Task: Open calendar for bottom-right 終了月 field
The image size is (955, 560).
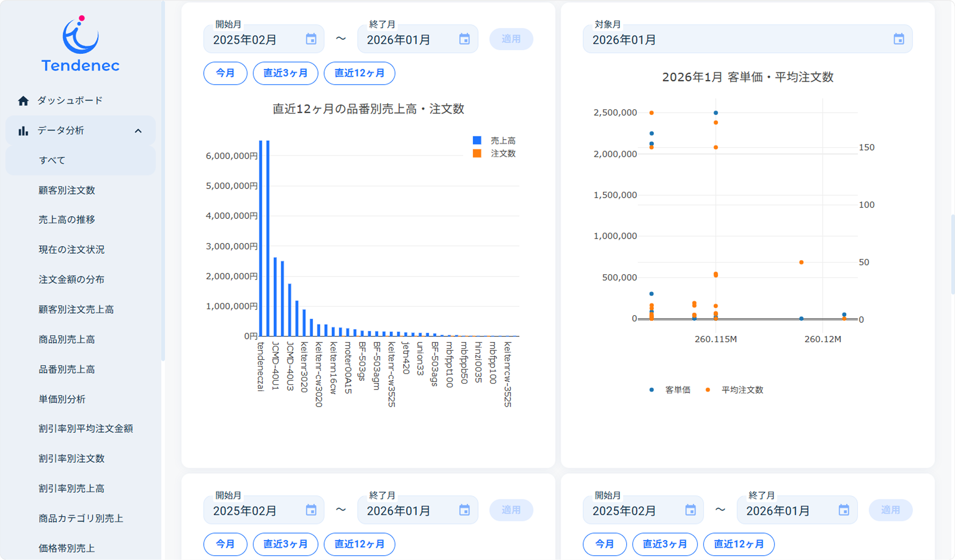Action: click(843, 510)
